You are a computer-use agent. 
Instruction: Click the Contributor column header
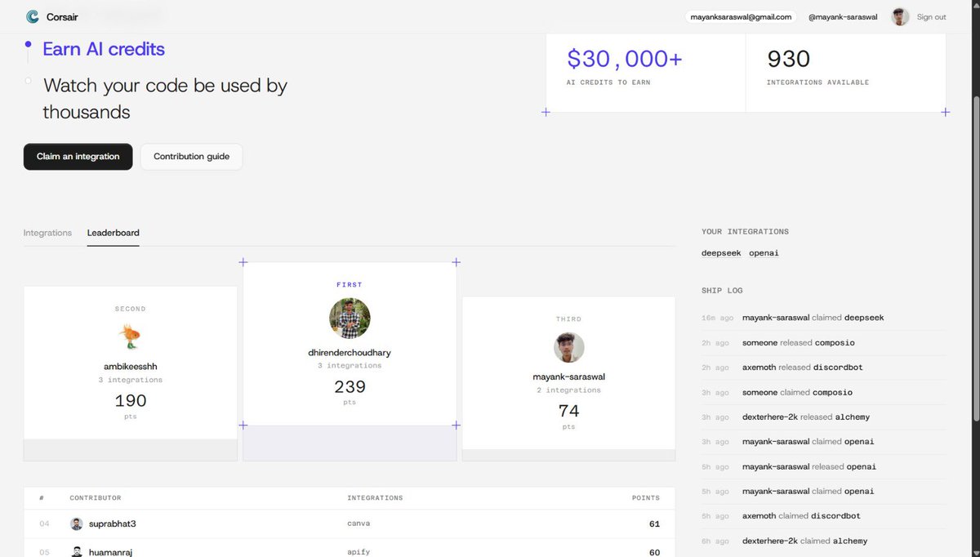pyautogui.click(x=96, y=497)
